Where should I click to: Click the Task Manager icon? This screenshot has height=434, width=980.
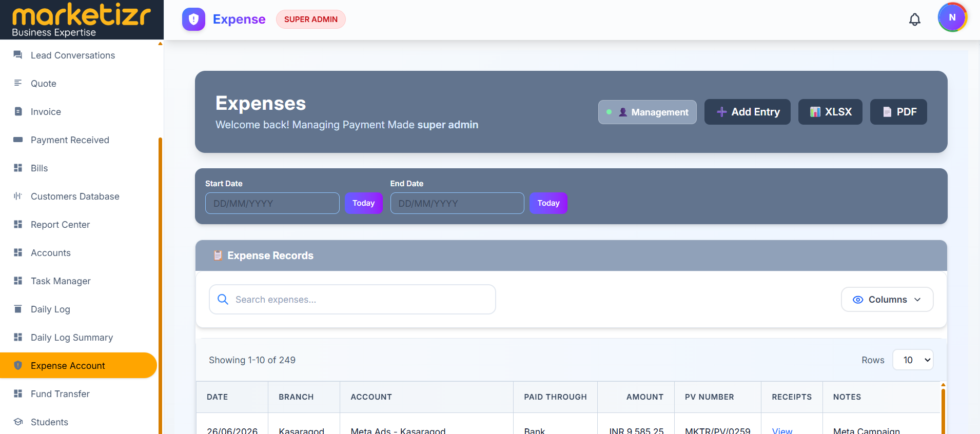click(18, 281)
